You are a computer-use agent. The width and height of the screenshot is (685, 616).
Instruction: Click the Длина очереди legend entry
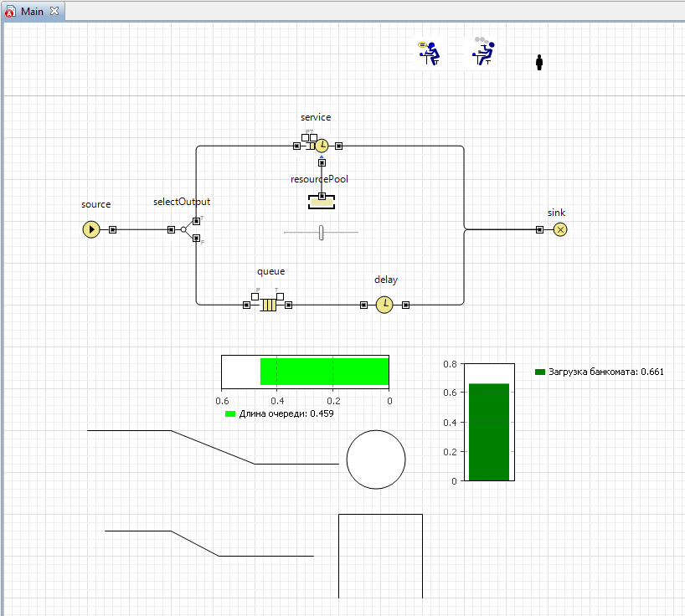[x=280, y=413]
